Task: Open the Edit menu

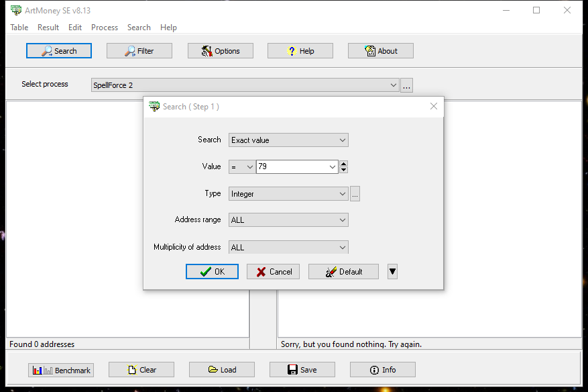Action: point(75,28)
